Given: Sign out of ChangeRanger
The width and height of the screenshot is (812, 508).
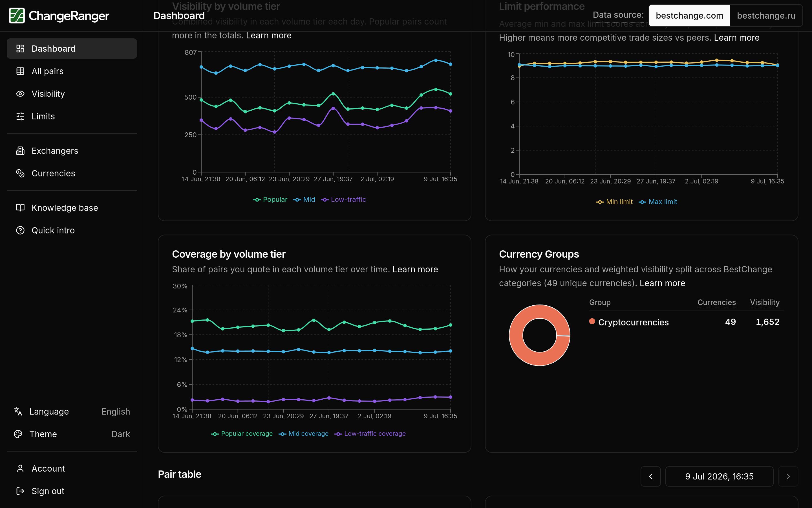Looking at the screenshot, I should (x=72, y=491).
